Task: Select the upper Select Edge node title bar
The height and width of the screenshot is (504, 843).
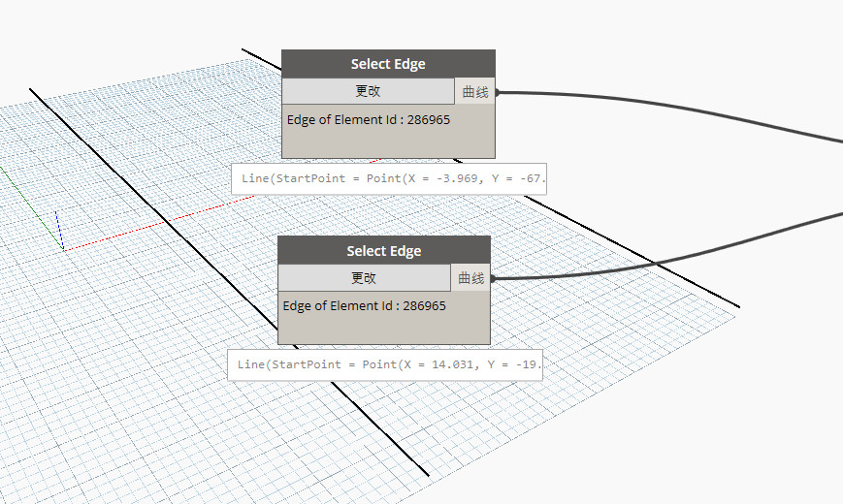Action: pos(388,64)
